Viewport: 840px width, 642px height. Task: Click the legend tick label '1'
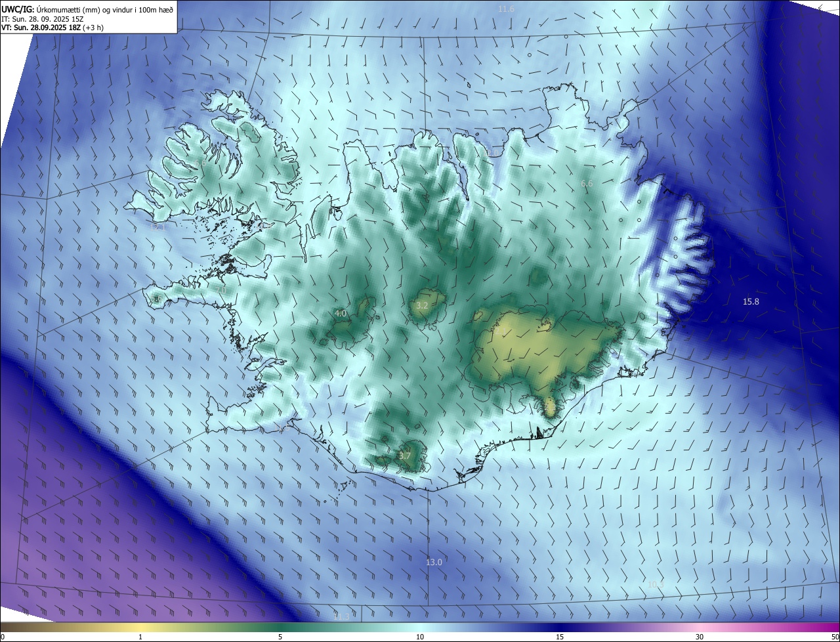(140, 637)
